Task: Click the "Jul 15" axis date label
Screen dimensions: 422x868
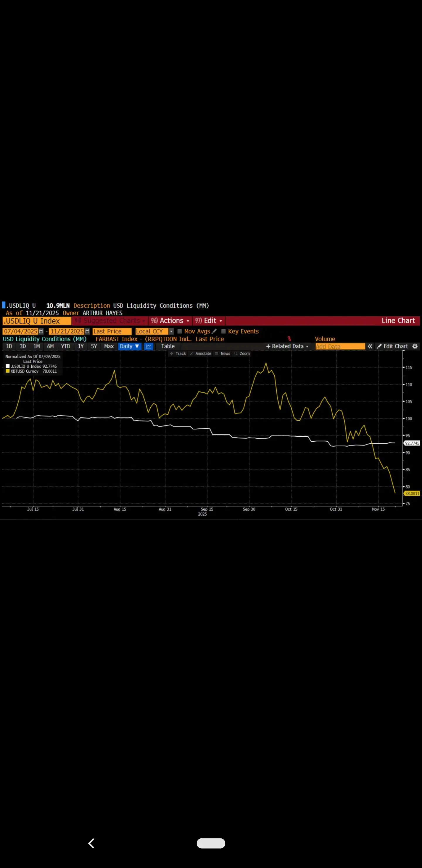Action: [x=33, y=509]
